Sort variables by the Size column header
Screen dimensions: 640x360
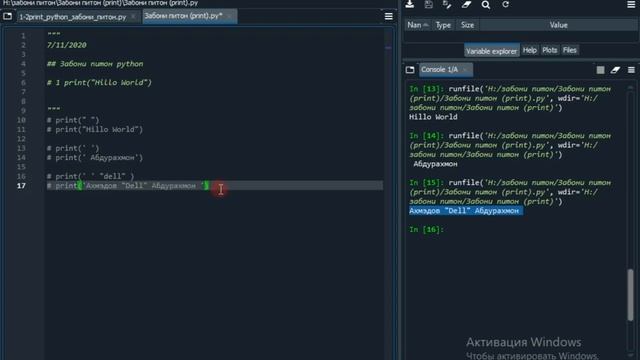tap(467, 25)
